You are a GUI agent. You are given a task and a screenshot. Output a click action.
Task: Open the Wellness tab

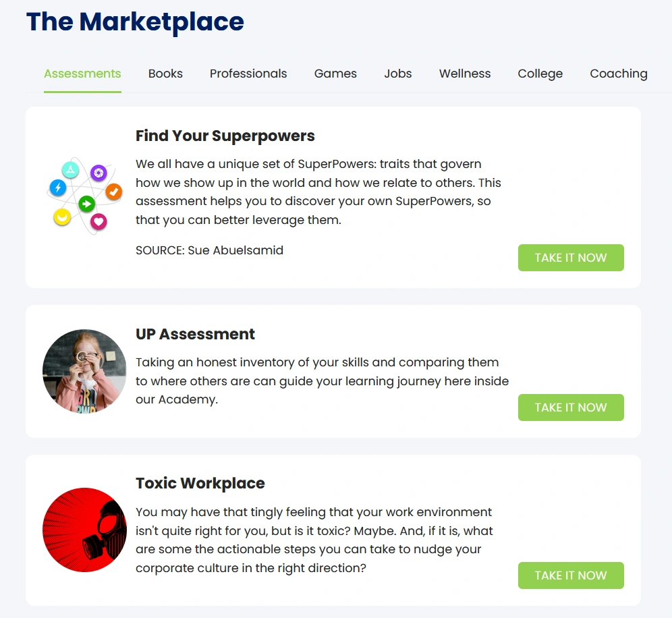[x=465, y=74]
